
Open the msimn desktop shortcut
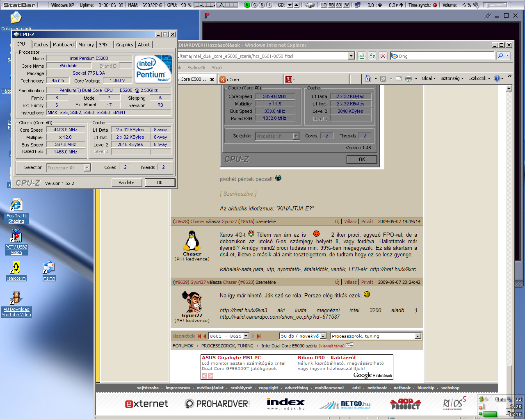click(x=49, y=267)
